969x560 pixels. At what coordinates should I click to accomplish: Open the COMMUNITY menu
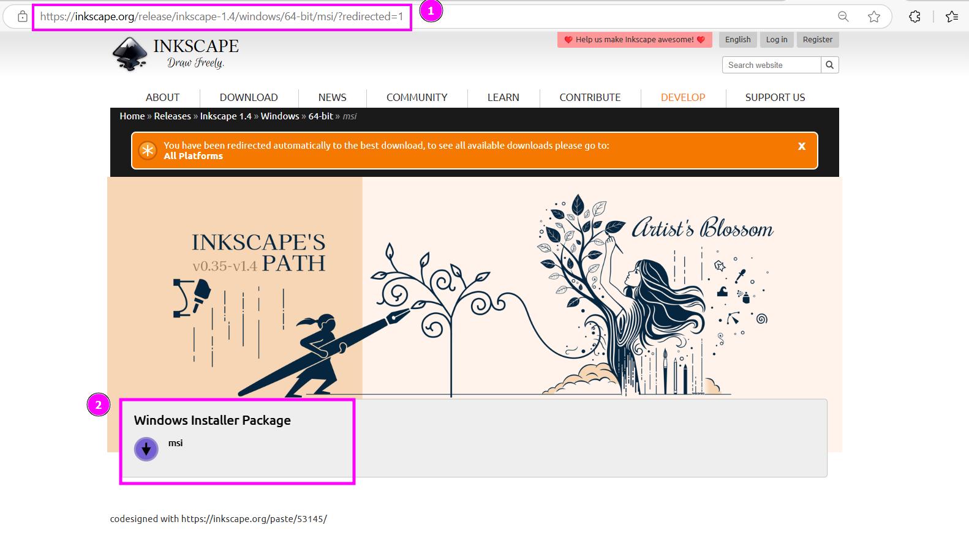coord(417,97)
